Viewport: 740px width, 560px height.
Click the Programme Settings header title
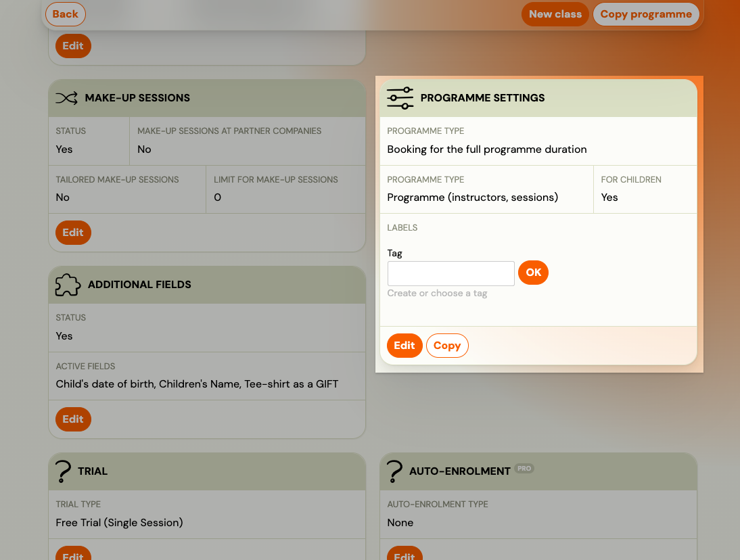[482, 98]
